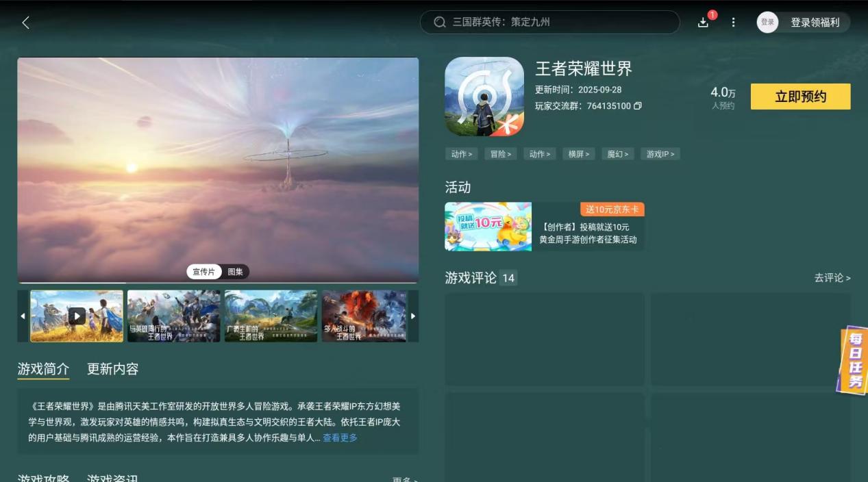Click the right carousel arrow
This screenshot has width=868, height=482.
click(x=413, y=316)
